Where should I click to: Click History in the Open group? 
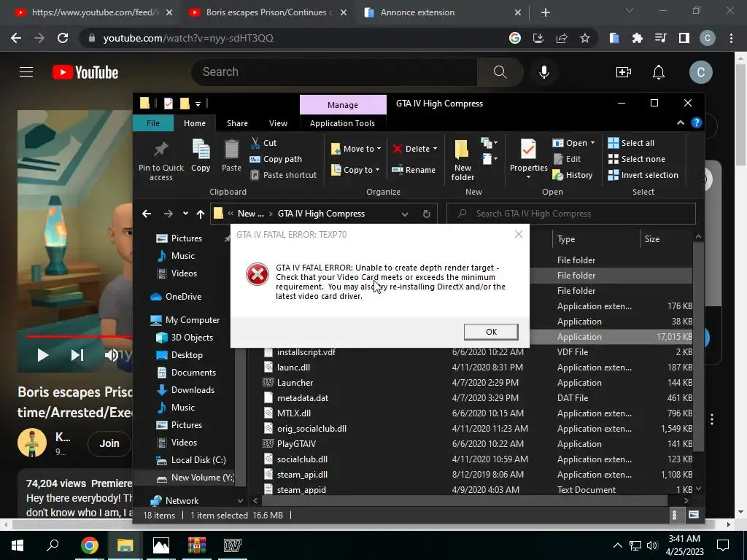coord(572,175)
